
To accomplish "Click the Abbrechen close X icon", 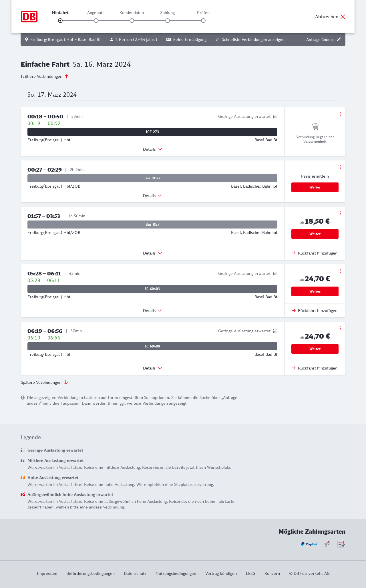I will coord(343,17).
